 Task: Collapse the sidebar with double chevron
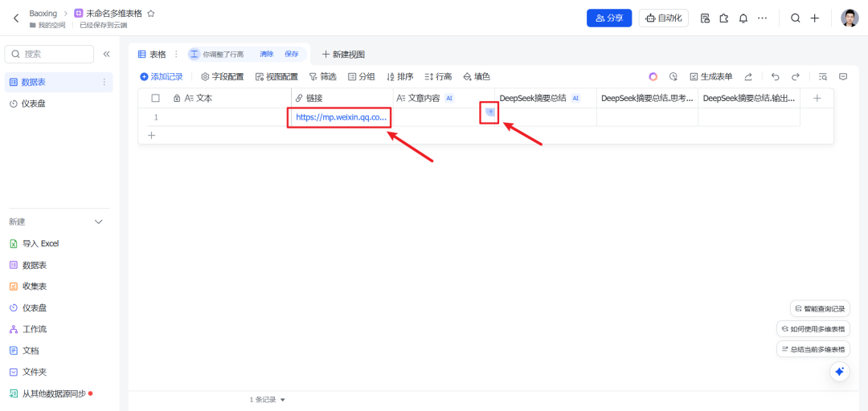(107, 55)
